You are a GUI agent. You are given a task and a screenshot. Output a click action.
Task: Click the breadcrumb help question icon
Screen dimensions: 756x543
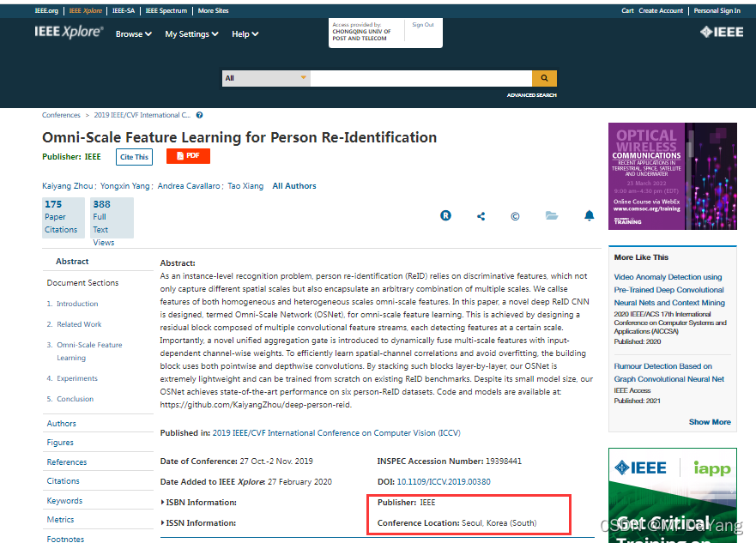pos(199,115)
